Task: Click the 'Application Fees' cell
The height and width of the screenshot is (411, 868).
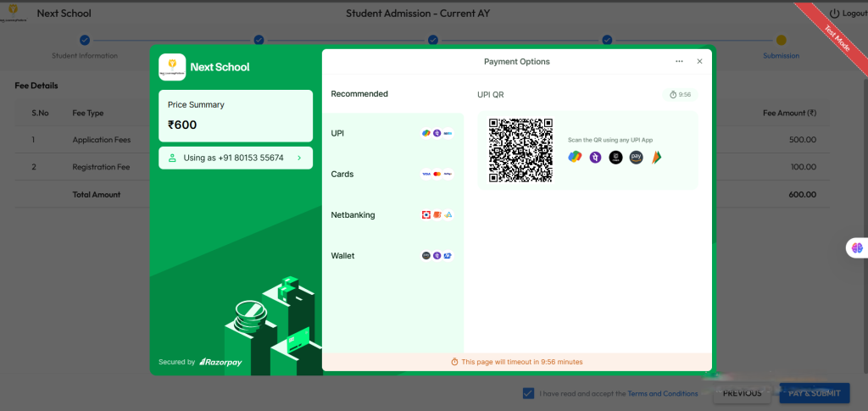Action: [x=102, y=140]
